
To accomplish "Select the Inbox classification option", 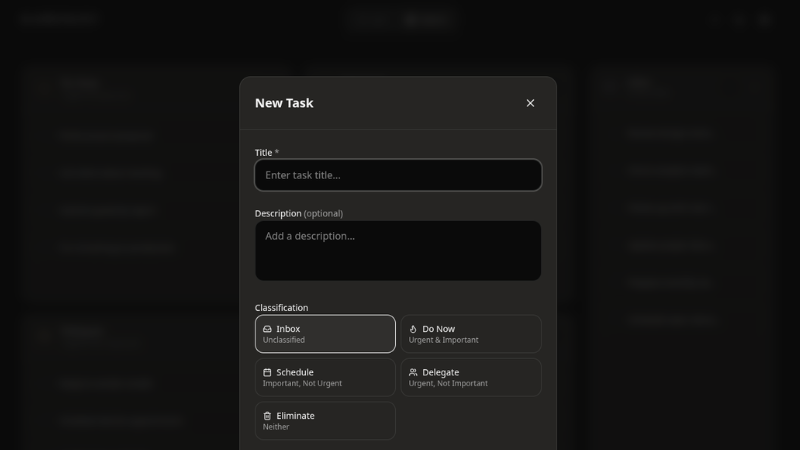I will click(x=325, y=334).
